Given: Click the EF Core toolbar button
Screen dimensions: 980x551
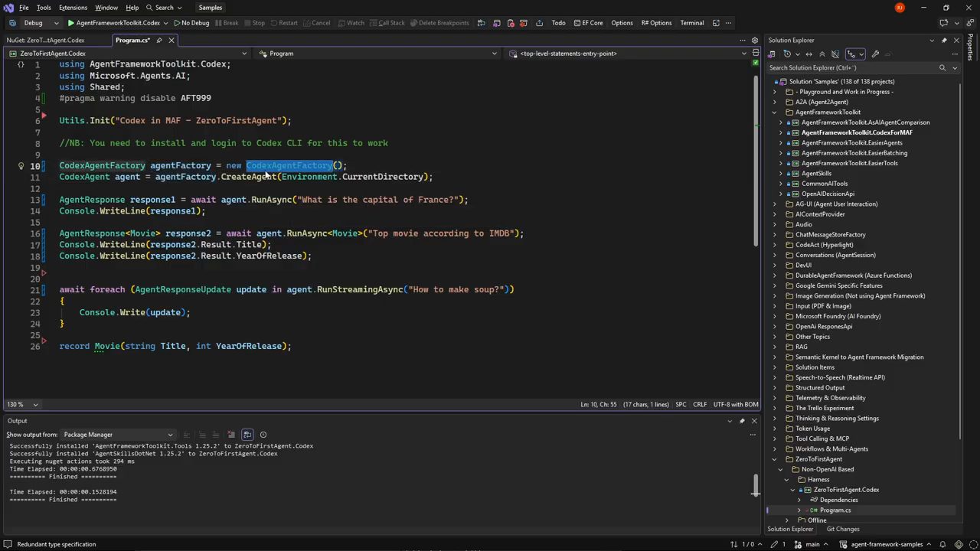Looking at the screenshot, I should [588, 23].
